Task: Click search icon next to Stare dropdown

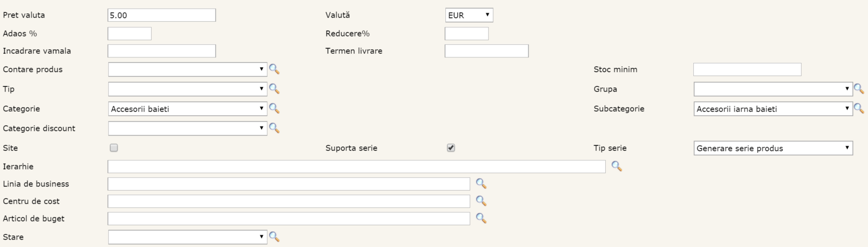Action: pos(274,237)
